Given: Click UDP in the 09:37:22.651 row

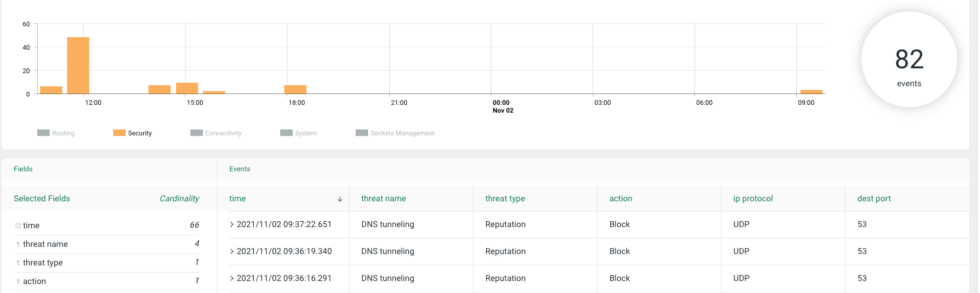Looking at the screenshot, I should (x=741, y=224).
